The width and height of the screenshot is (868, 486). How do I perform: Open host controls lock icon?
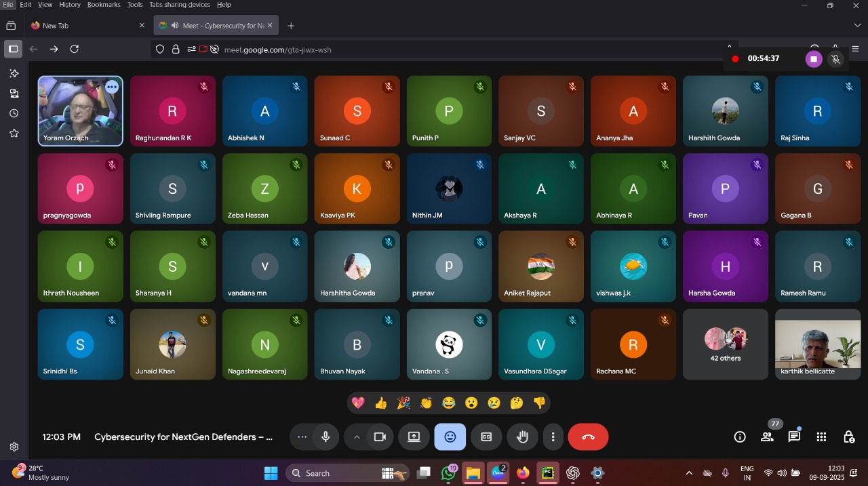pos(848,437)
